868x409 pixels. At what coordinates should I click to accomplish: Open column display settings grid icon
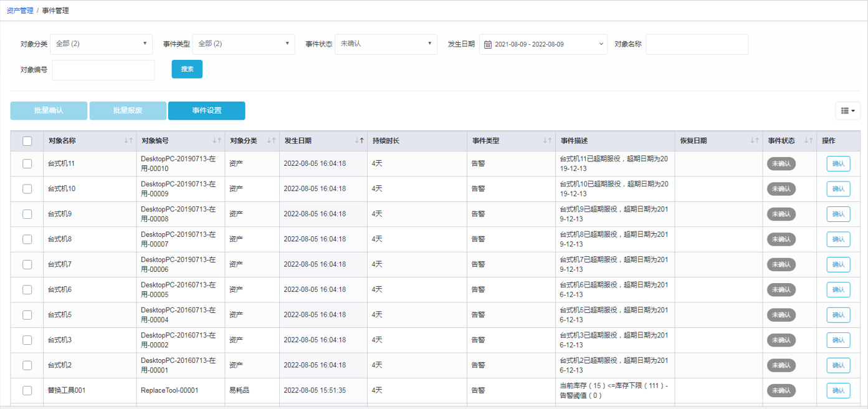(x=847, y=110)
